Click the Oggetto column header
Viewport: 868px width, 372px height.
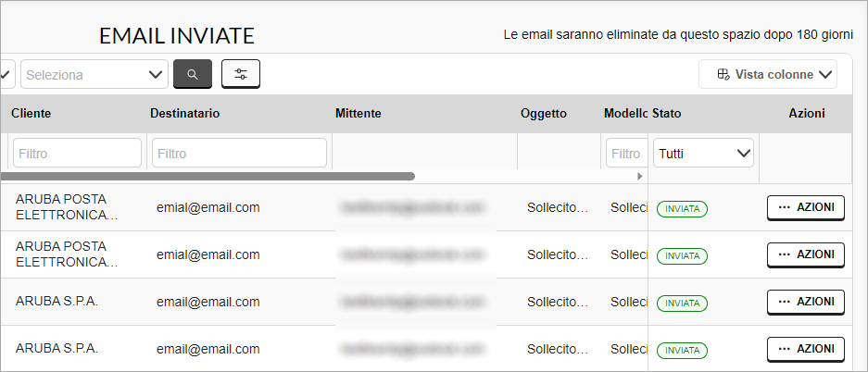pyautogui.click(x=544, y=113)
